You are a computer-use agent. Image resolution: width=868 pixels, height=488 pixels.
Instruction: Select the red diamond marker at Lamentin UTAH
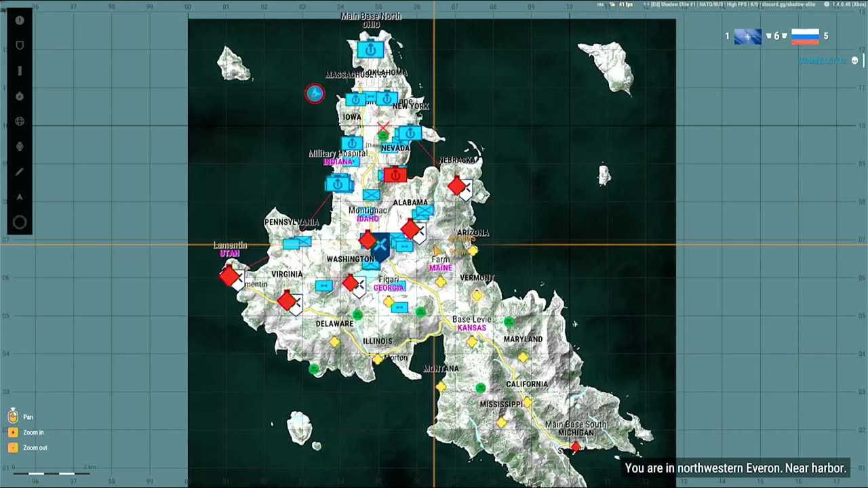click(229, 276)
